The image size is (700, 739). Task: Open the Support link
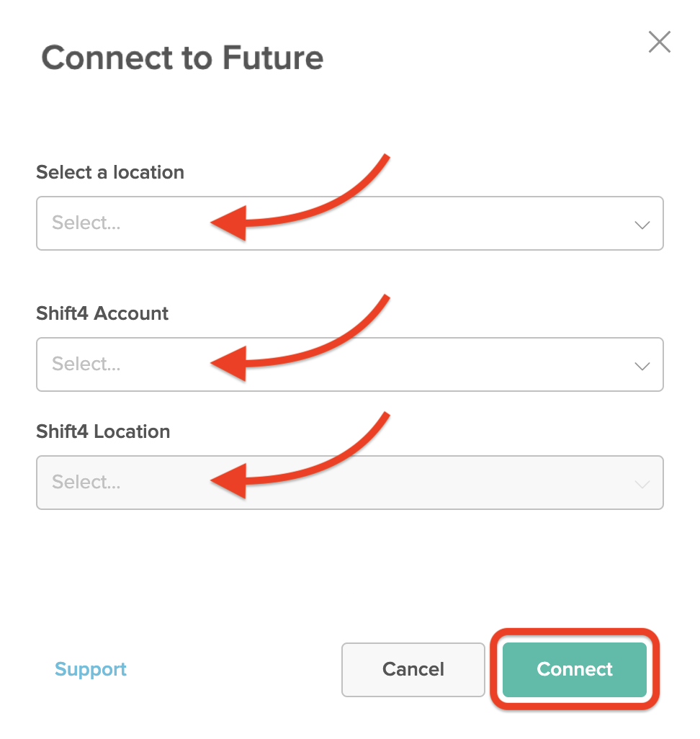[x=91, y=670]
